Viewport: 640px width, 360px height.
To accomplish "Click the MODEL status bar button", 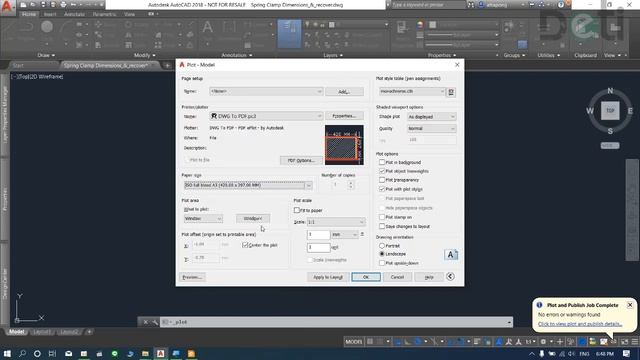I will tap(354, 342).
